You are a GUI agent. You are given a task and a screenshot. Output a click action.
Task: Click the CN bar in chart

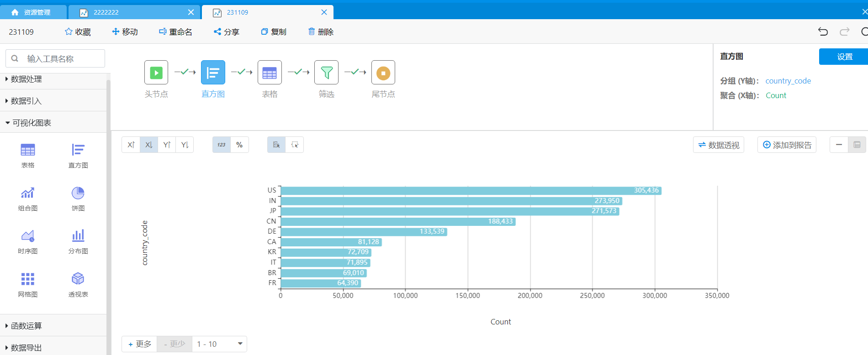pyautogui.click(x=398, y=221)
